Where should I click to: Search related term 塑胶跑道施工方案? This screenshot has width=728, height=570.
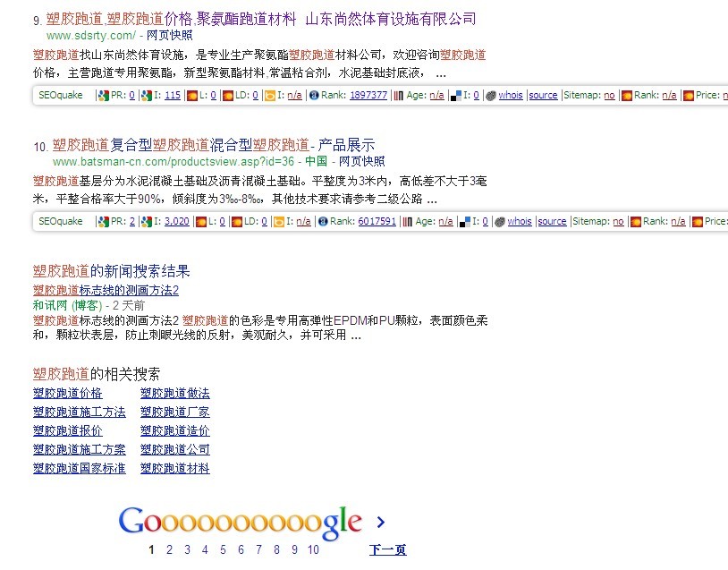coord(80,450)
